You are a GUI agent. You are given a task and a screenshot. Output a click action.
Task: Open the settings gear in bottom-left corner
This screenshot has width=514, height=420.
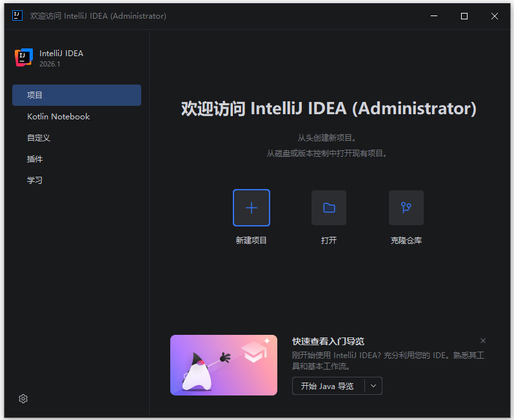[x=23, y=399]
